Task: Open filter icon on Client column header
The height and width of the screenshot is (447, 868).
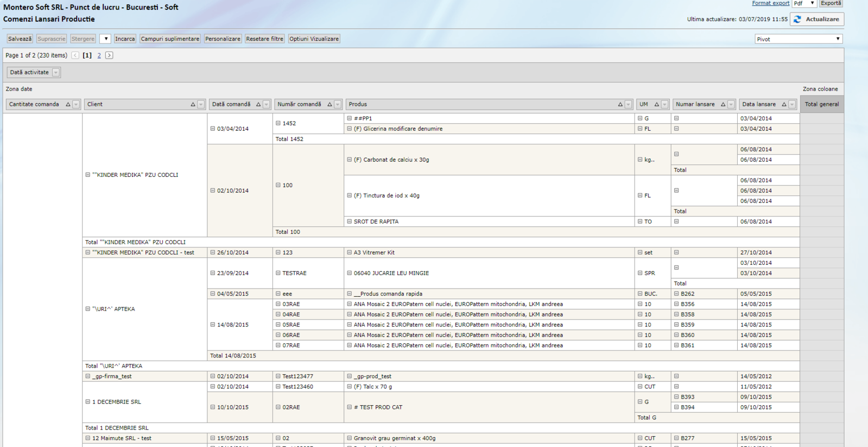Action: pyautogui.click(x=201, y=105)
